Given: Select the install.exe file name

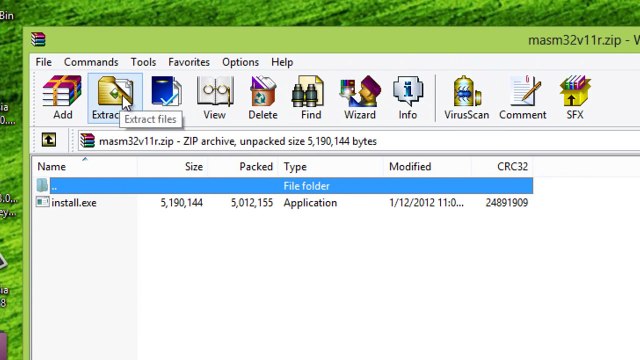Looking at the screenshot, I should 74,202.
